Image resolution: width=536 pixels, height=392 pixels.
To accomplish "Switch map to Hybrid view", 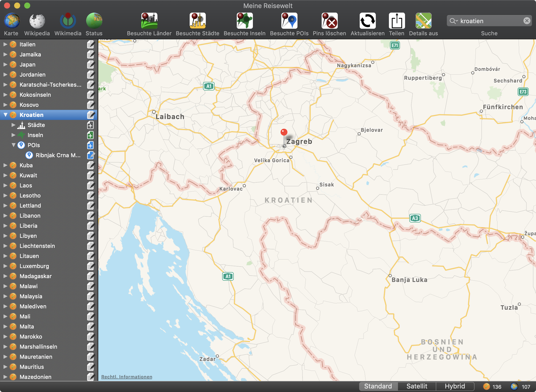I will click(455, 386).
